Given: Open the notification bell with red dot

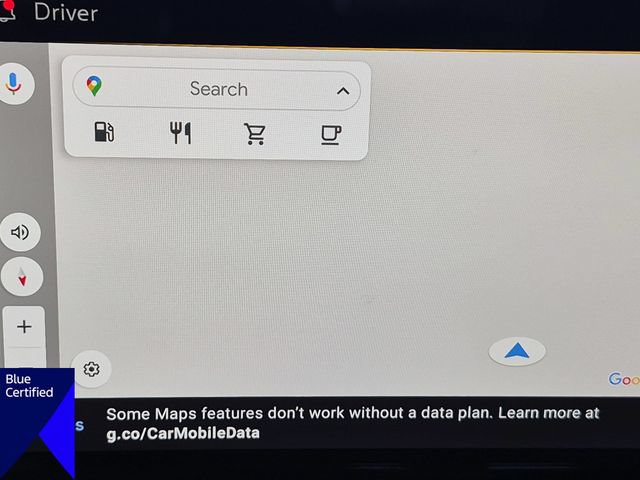Looking at the screenshot, I should pos(7,10).
